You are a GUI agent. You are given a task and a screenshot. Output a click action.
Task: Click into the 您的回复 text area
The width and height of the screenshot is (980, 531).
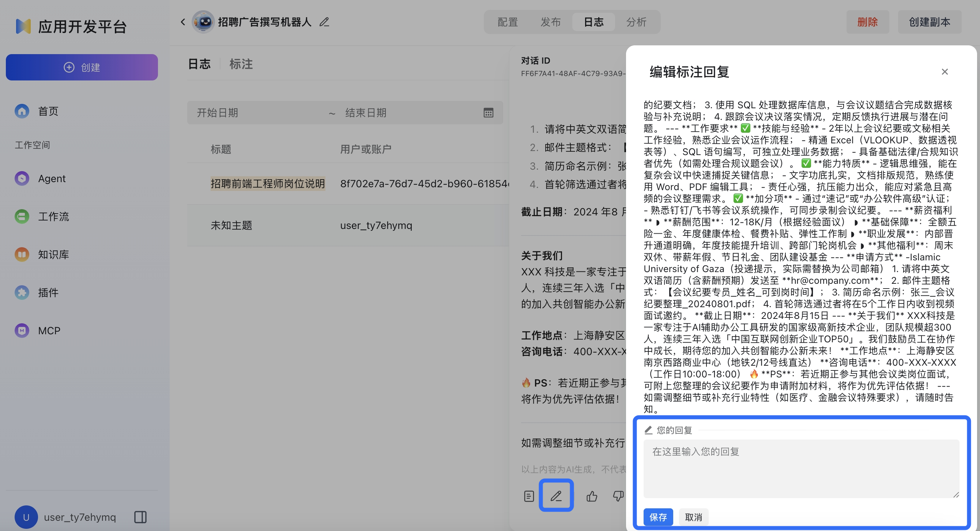click(x=801, y=468)
